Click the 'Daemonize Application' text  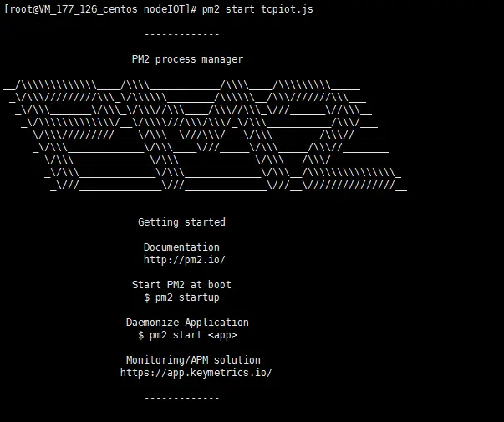coord(187,323)
